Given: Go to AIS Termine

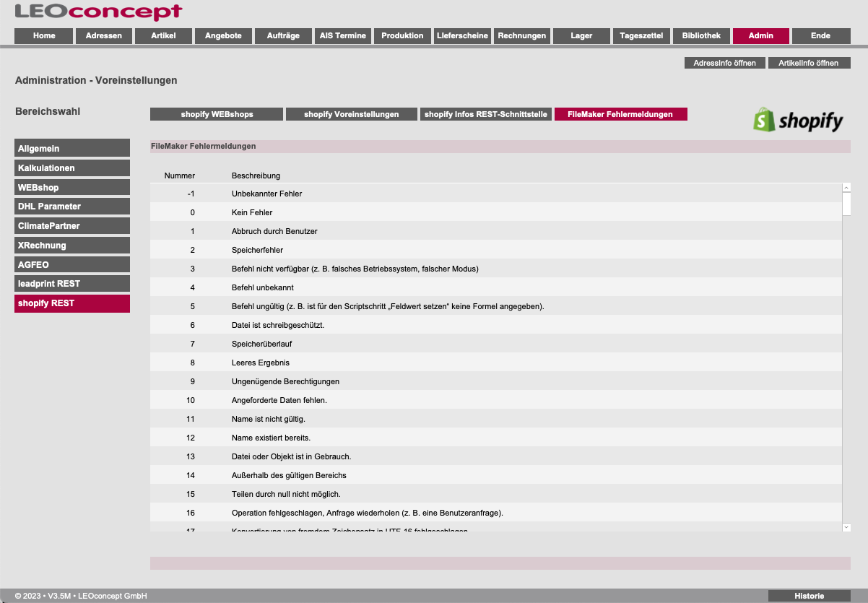Looking at the screenshot, I should 343,35.
